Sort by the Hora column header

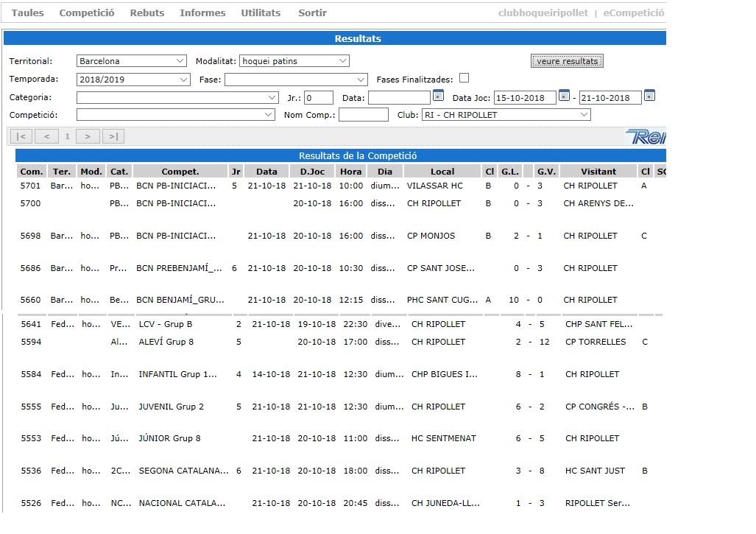pyautogui.click(x=350, y=171)
